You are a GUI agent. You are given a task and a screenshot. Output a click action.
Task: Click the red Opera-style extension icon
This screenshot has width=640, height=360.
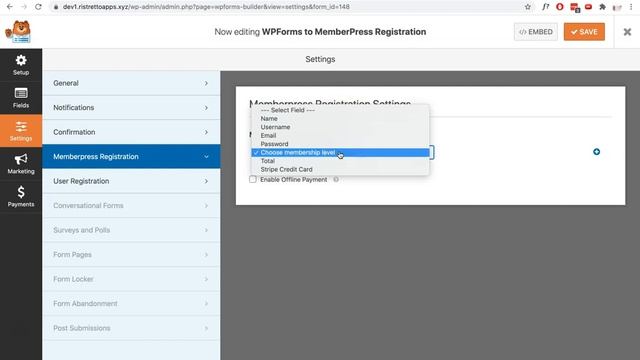click(560, 7)
